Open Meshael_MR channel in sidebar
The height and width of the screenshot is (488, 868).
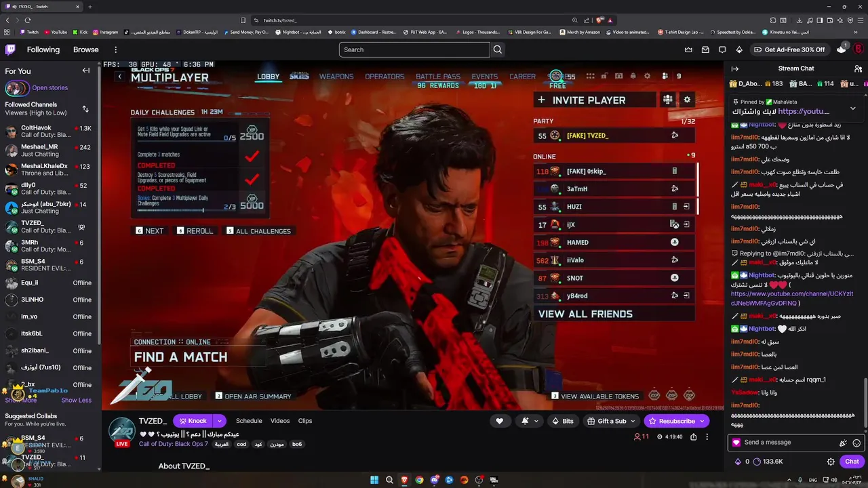(x=51, y=150)
